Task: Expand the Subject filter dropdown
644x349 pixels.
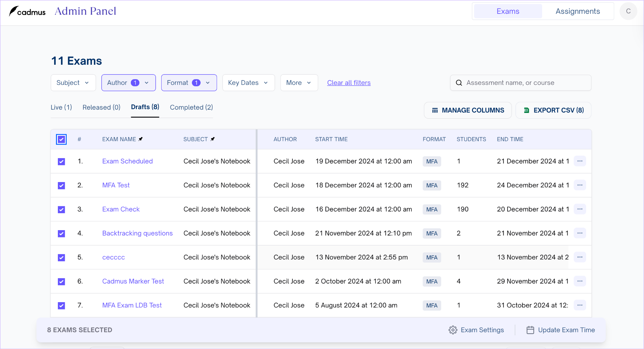Action: point(73,83)
